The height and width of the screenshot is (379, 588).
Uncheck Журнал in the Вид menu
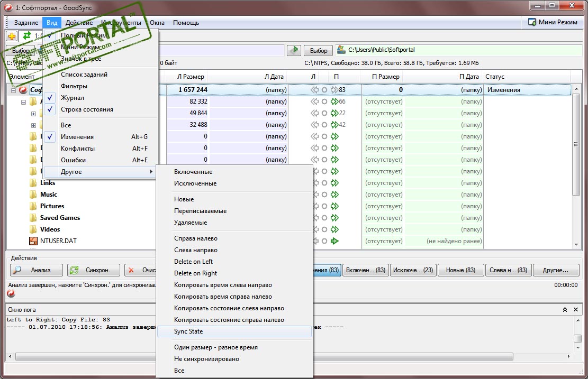pyautogui.click(x=99, y=98)
